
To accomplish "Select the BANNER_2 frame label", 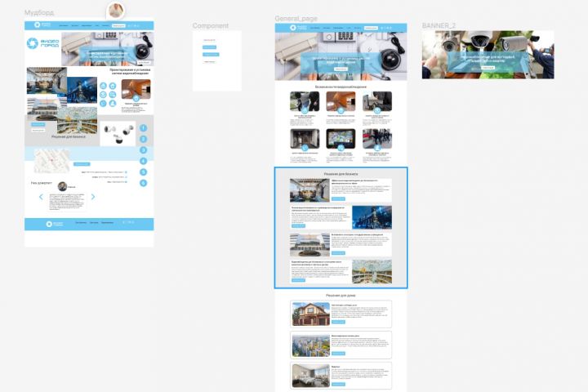I will tap(439, 25).
